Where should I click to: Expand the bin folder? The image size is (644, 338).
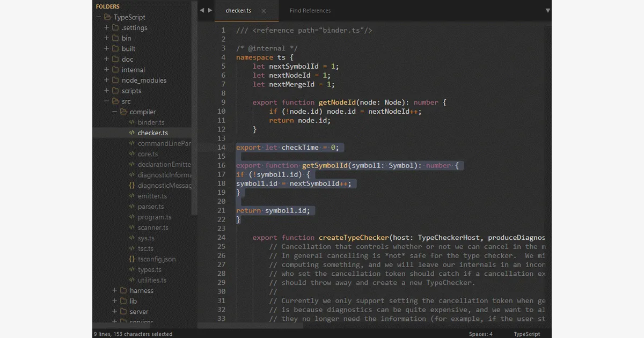pyautogui.click(x=107, y=38)
